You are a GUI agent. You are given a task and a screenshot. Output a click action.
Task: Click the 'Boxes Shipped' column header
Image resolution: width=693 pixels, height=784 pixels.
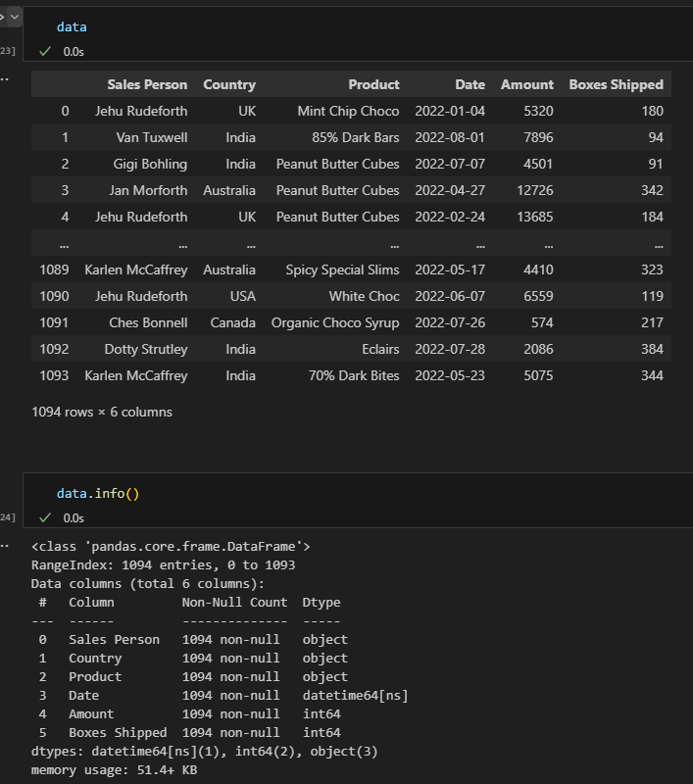pyautogui.click(x=616, y=84)
